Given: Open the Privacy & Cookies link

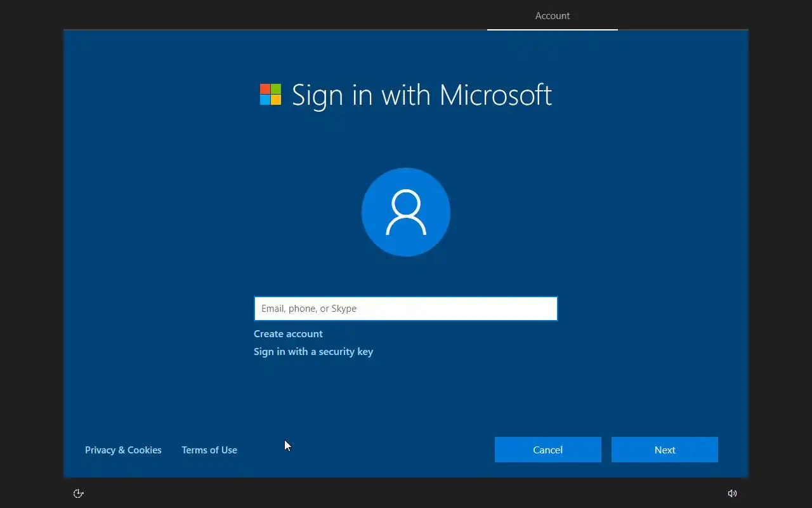Looking at the screenshot, I should pyautogui.click(x=123, y=450).
